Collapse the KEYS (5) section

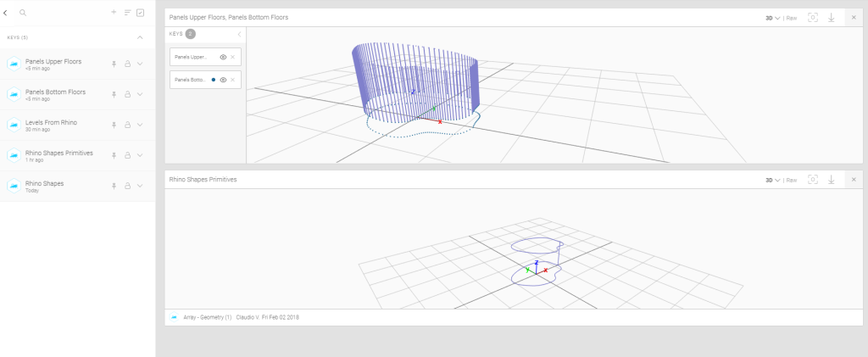tap(140, 38)
